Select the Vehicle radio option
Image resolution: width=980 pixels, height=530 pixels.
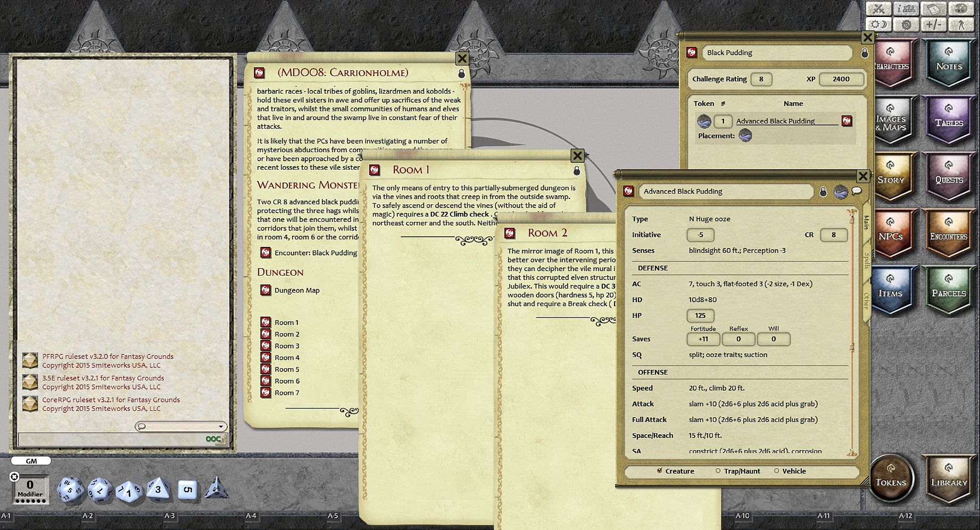(x=776, y=471)
